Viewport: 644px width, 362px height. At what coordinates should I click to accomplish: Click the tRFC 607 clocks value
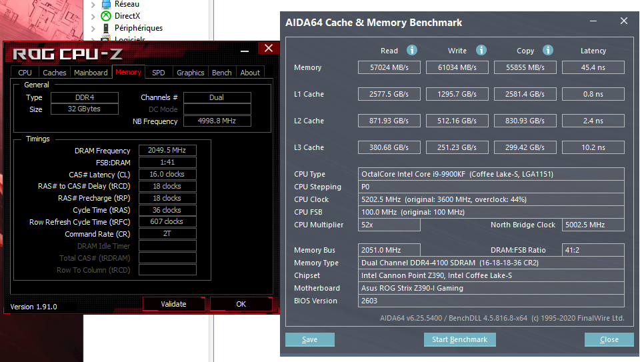pos(167,221)
